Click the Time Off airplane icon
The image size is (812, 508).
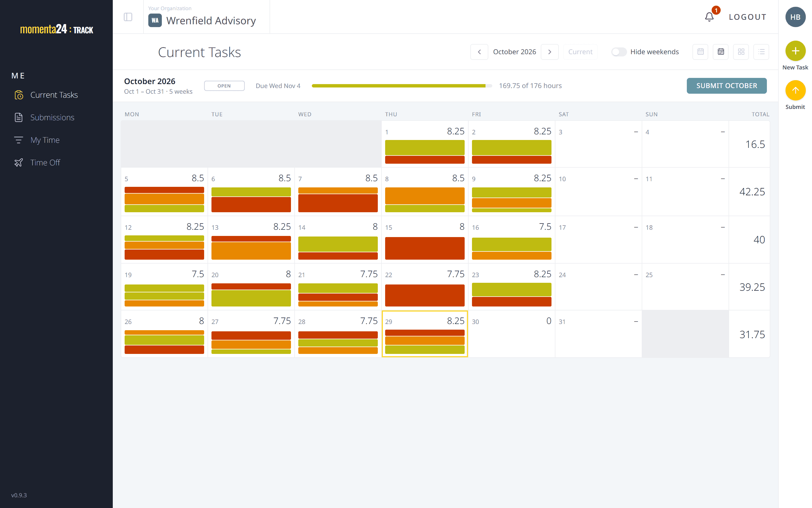pyautogui.click(x=19, y=163)
